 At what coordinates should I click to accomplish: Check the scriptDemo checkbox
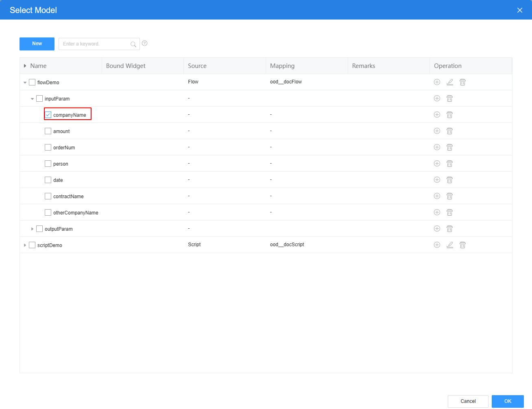tap(32, 245)
